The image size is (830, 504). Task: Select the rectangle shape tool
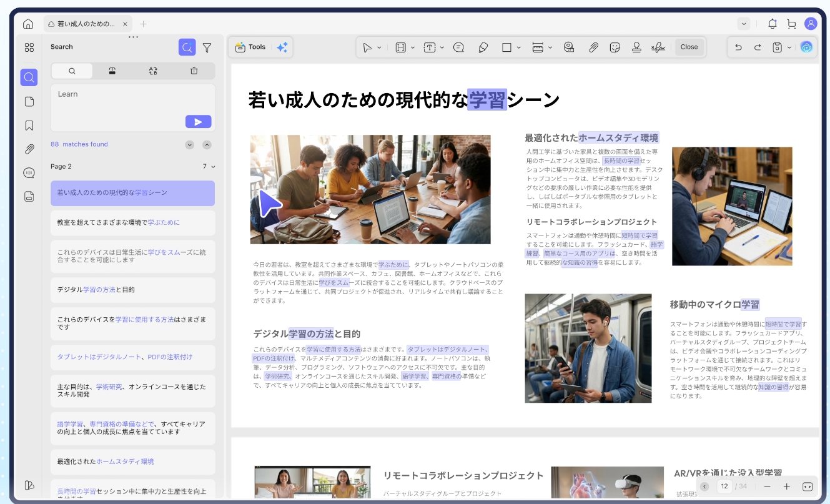tap(506, 47)
